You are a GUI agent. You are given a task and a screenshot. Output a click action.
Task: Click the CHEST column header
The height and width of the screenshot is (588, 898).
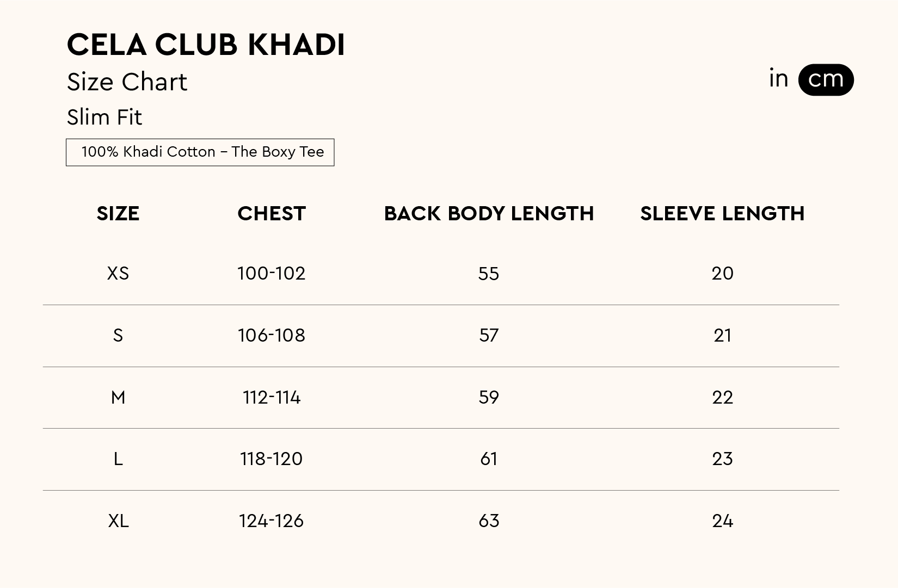coord(272,214)
